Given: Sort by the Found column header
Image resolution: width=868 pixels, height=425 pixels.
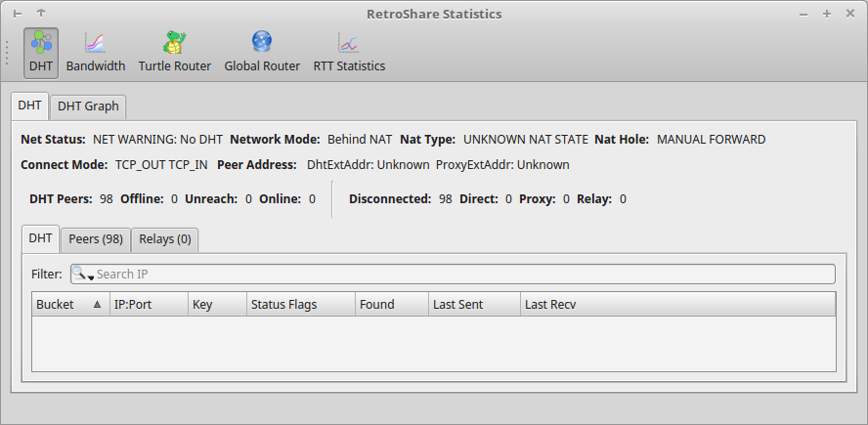Looking at the screenshot, I should [392, 305].
